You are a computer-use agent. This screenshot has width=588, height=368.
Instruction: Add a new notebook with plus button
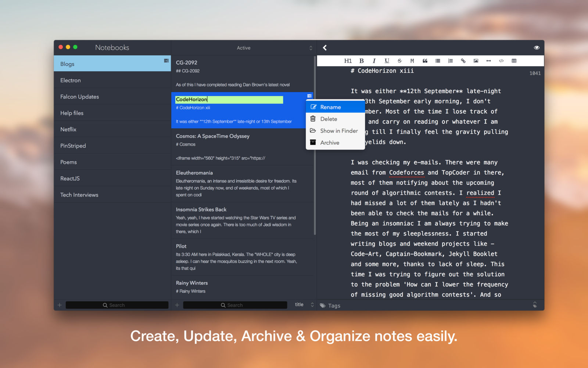pos(60,305)
